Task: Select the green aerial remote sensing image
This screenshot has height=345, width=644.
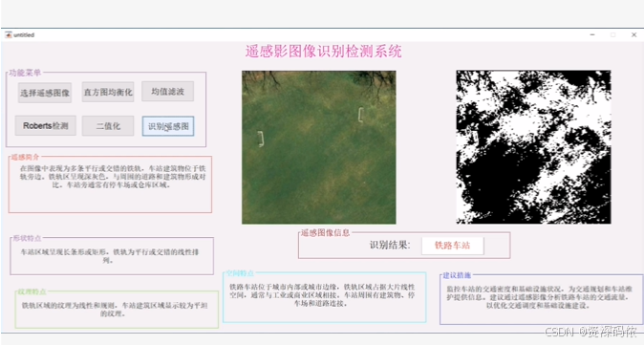Action: pos(319,147)
